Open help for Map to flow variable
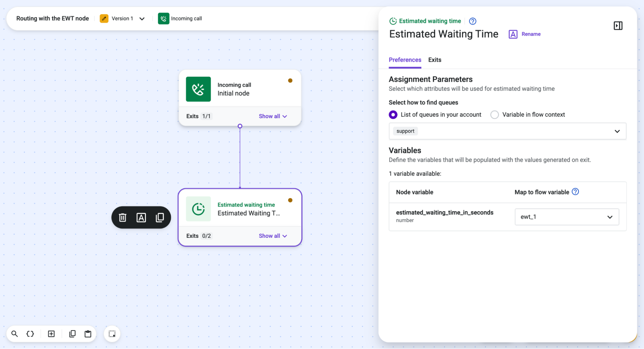644x349 pixels. click(575, 192)
